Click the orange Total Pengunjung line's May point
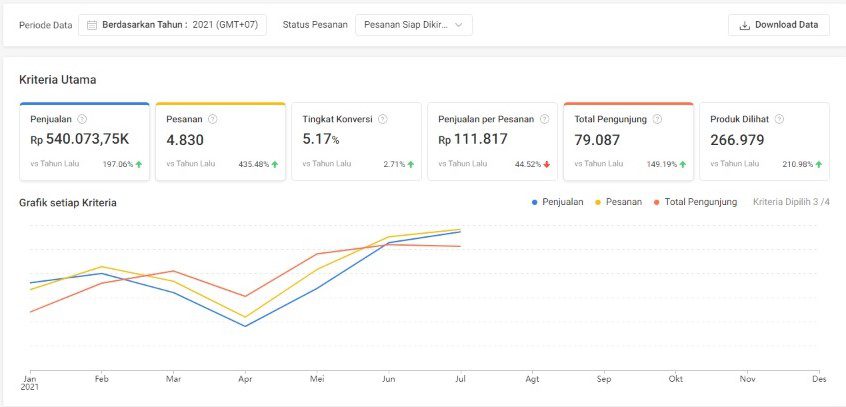Viewport: 846px width, 407px height. (317, 254)
